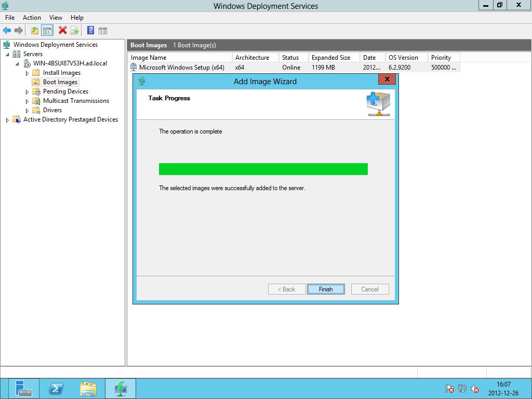The image size is (532, 399).
Task: Click the network tray icon
Action: click(462, 389)
